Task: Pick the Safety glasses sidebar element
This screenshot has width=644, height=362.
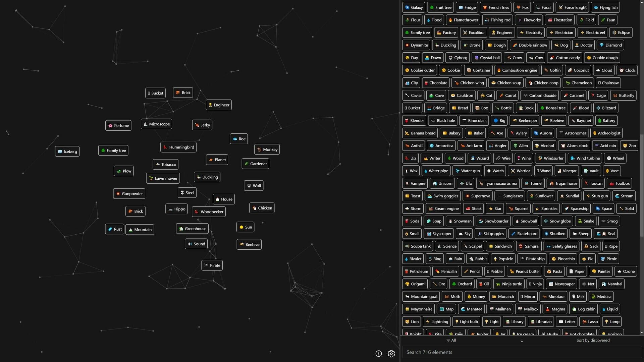Action: point(561,246)
